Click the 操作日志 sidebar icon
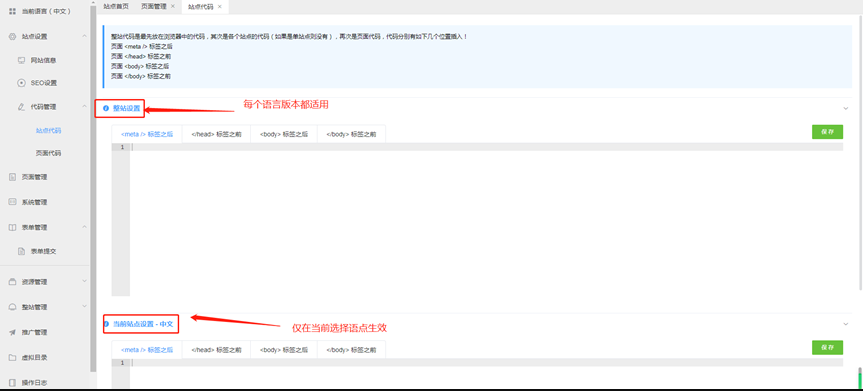The image size is (863, 391). coord(12,382)
